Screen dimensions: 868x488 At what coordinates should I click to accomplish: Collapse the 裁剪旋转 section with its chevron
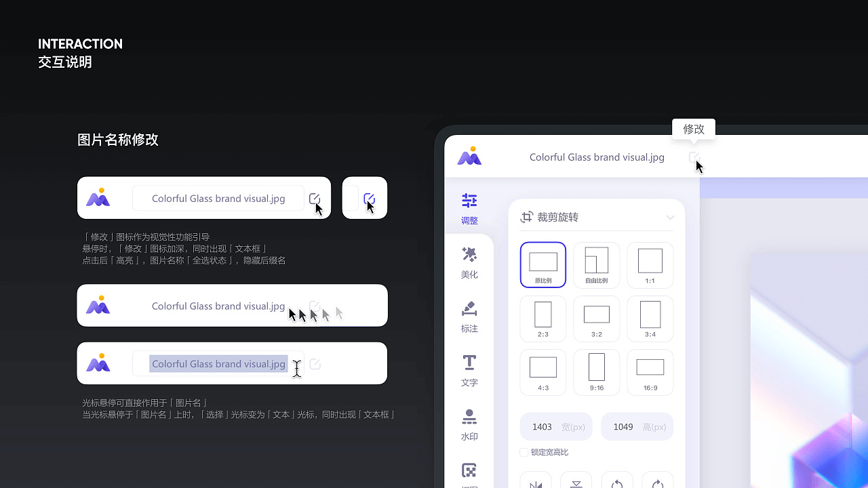click(x=670, y=218)
